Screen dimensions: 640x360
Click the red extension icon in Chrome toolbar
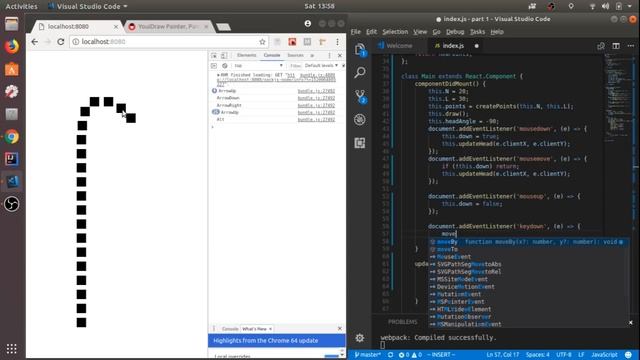point(292,42)
